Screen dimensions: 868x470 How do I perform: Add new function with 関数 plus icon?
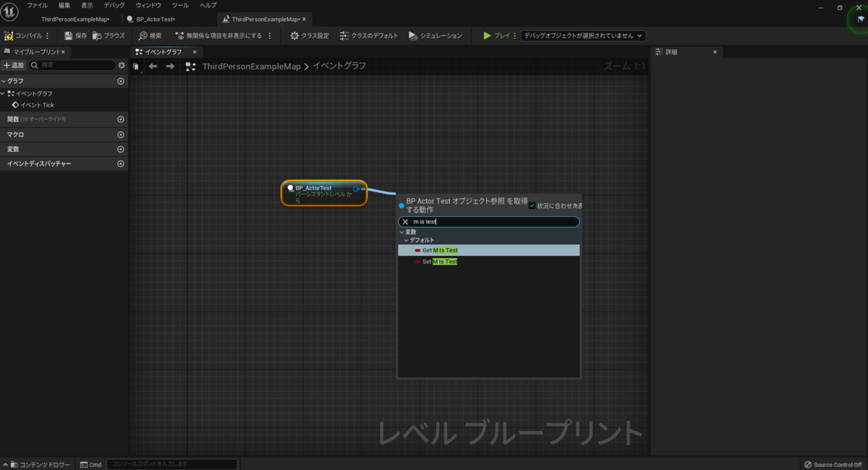point(121,119)
